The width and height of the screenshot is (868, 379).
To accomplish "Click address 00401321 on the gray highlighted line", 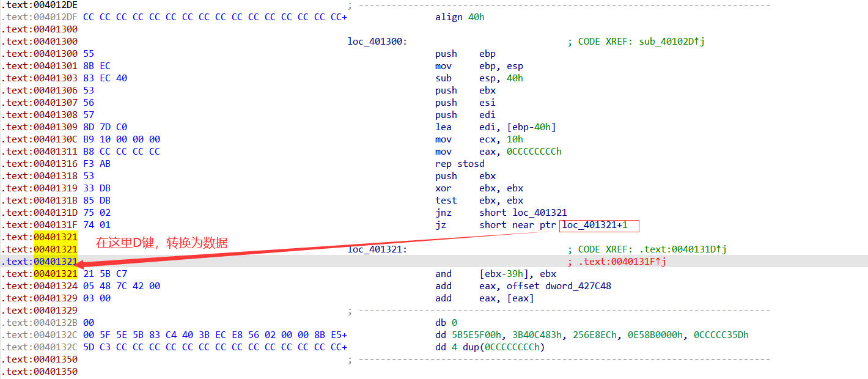I will coord(55,262).
